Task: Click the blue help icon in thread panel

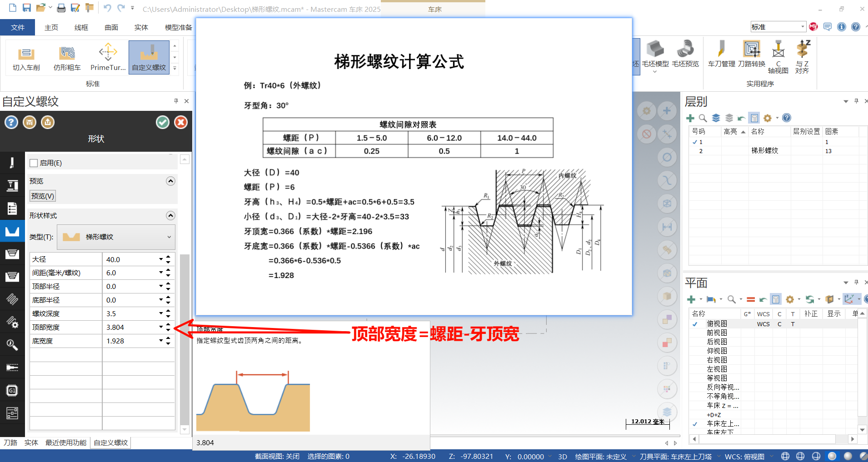Action: tap(11, 122)
